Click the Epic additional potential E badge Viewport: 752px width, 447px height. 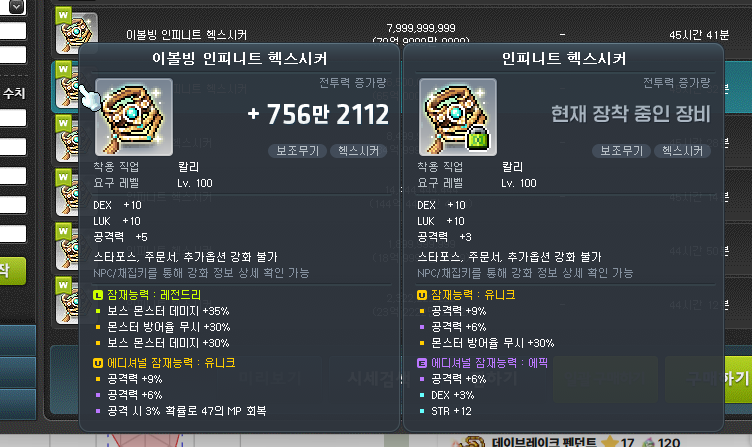click(422, 363)
